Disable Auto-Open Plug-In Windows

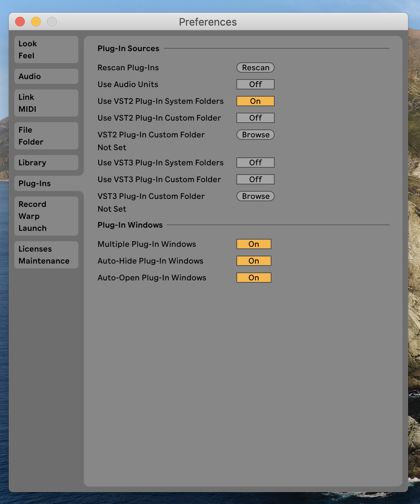click(254, 278)
